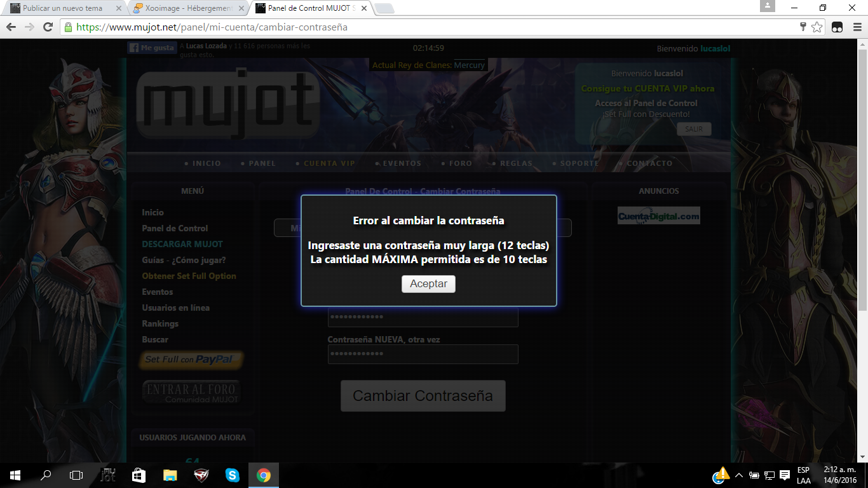
Task: Click the Aceptar button in error dialog
Action: pos(428,284)
